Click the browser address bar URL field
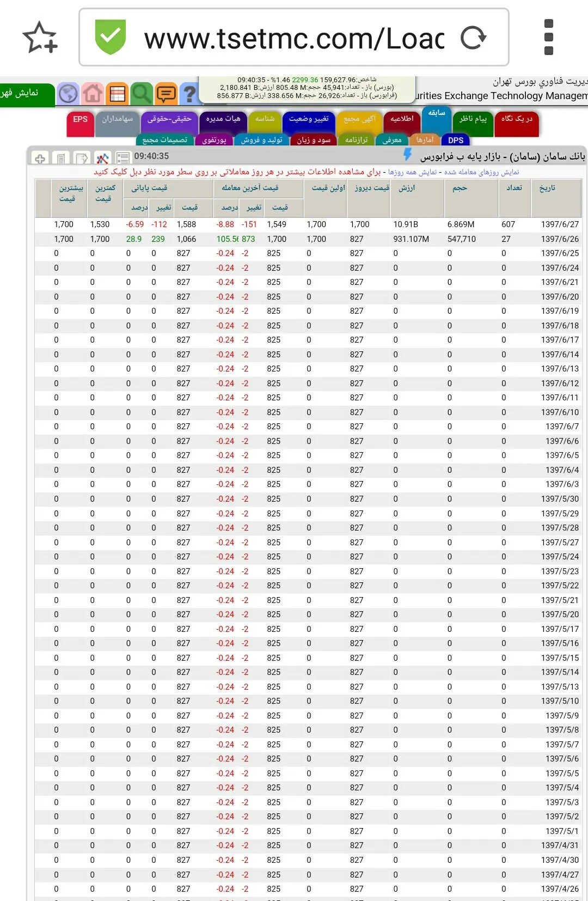This screenshot has width=588, height=901. pyautogui.click(x=294, y=38)
